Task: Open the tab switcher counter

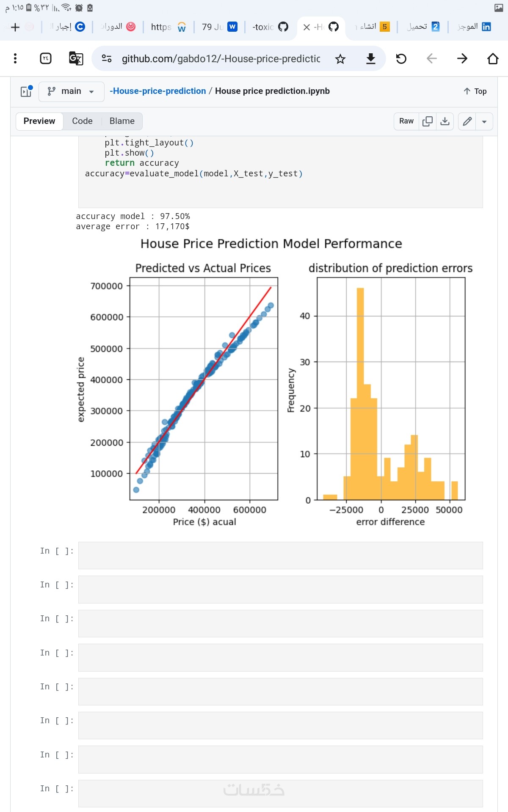Action: click(46, 58)
